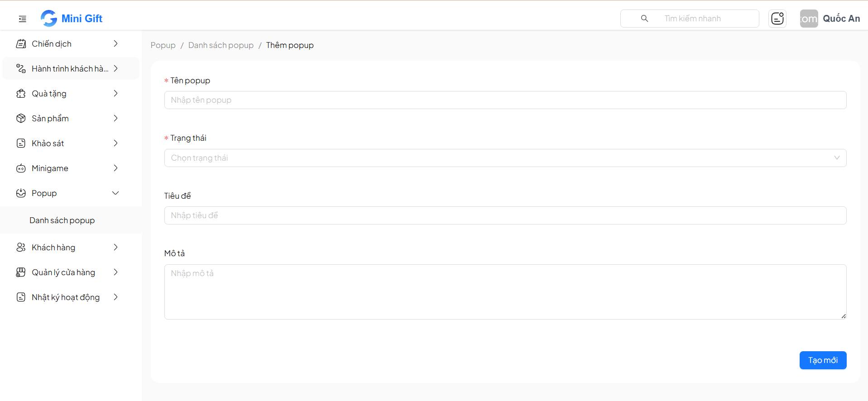This screenshot has height=401, width=868.
Task: Click the Quà tặng gift icon
Action: click(21, 94)
